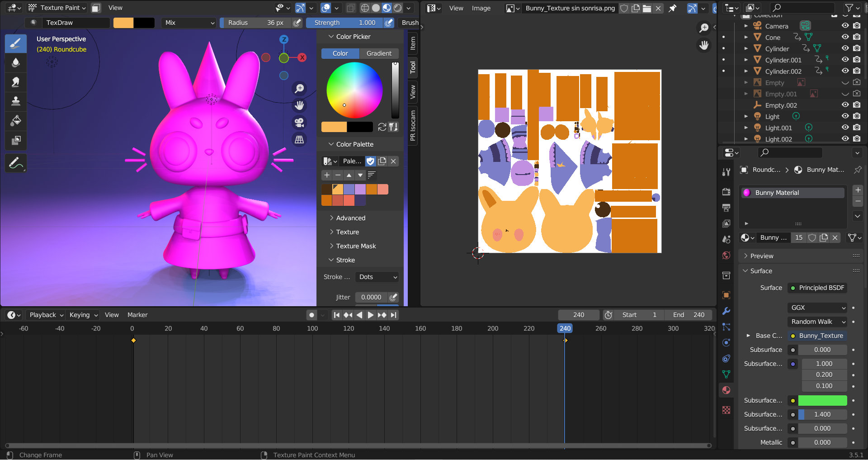Click the keyframe diamond at frame 0
This screenshot has height=460, width=868.
coord(133,340)
